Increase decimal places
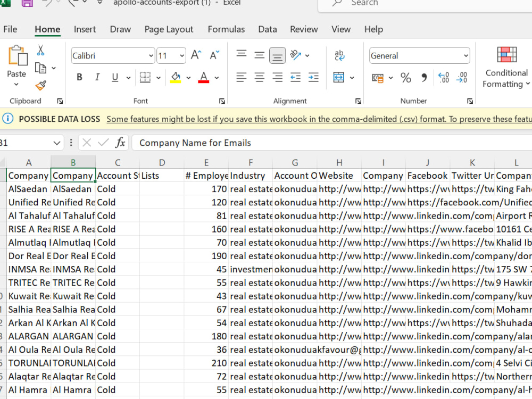 pyautogui.click(x=444, y=78)
